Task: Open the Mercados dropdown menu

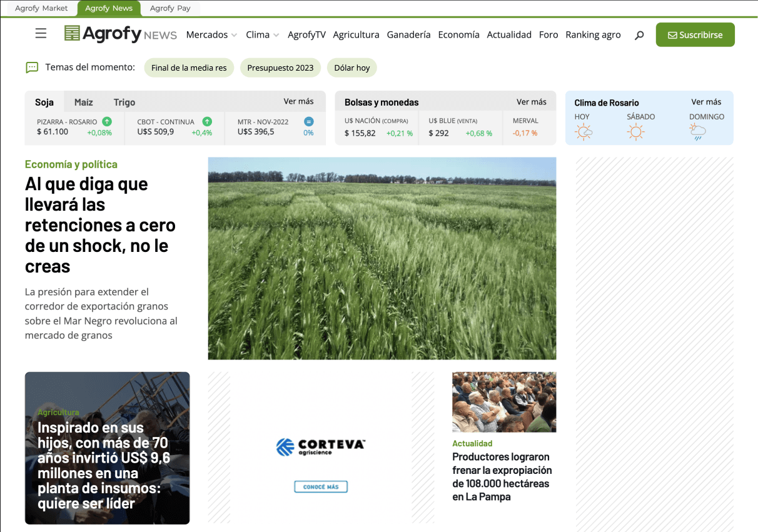Action: point(211,34)
